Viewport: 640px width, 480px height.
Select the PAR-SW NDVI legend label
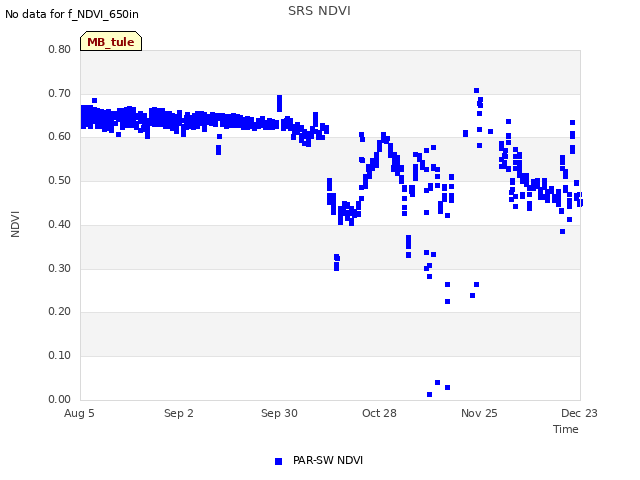pyautogui.click(x=328, y=460)
